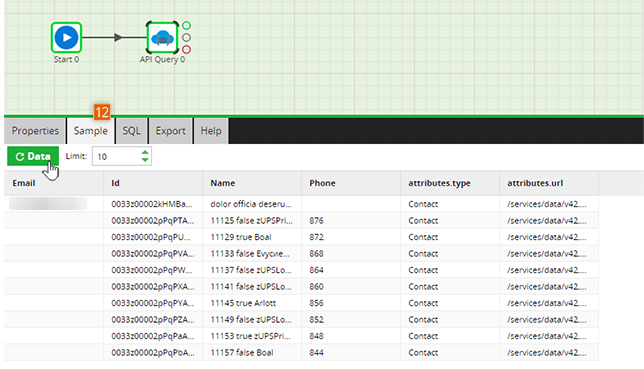
Task: Select the Id cell 0033z00002pPqPbA...
Action: pos(153,353)
